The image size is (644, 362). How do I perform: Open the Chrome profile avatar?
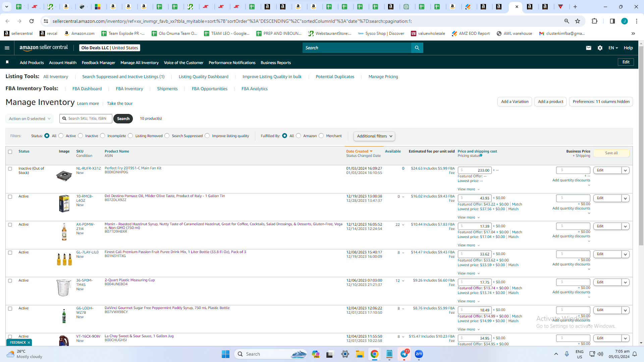[x=625, y=21]
